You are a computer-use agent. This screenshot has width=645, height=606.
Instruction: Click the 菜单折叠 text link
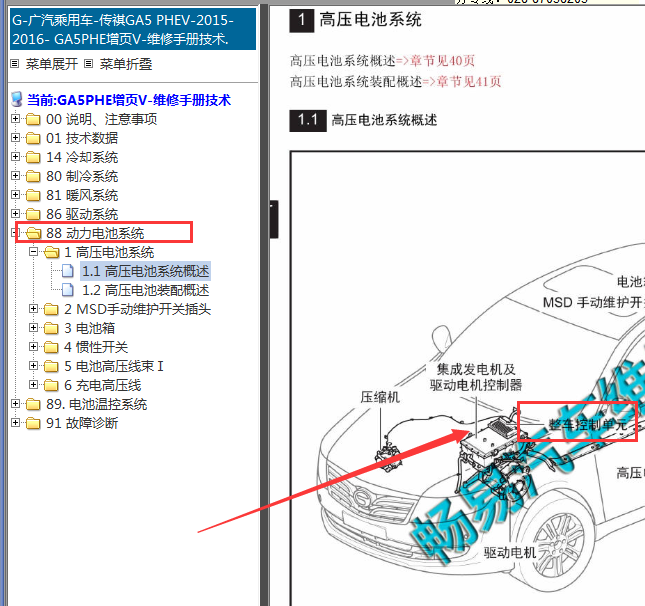(x=126, y=64)
